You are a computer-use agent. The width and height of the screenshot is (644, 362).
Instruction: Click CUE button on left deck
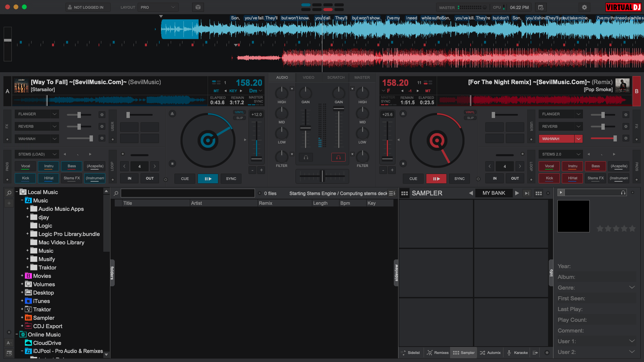click(x=185, y=179)
